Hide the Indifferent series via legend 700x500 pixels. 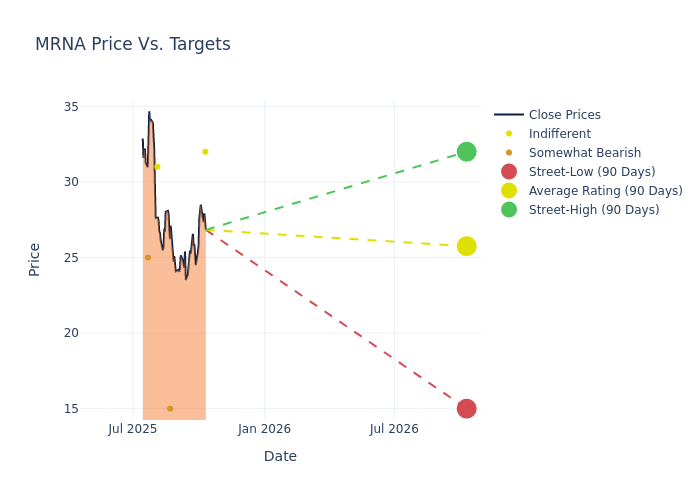coord(559,134)
